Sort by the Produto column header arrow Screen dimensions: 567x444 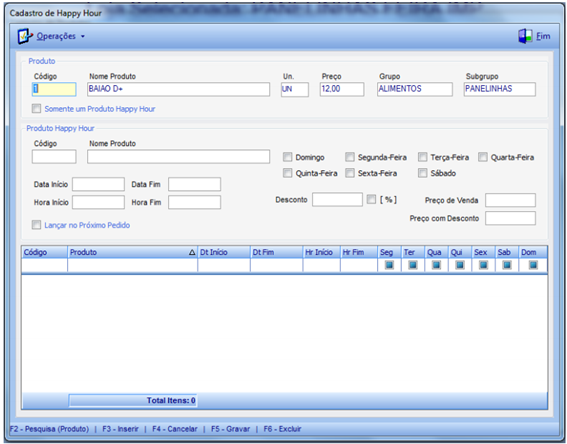tap(192, 252)
